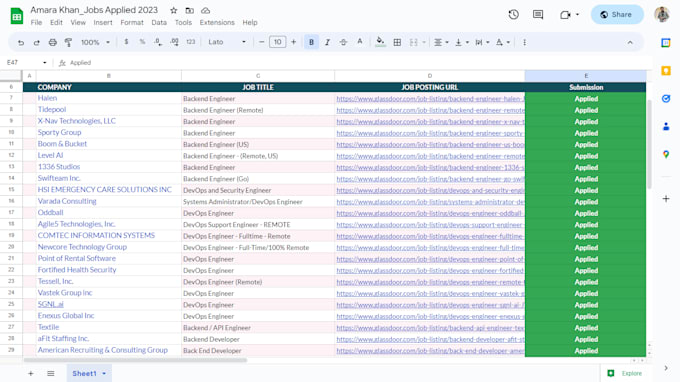The image size is (680, 382).
Task: Open the zoom 100% dropdown
Action: click(95, 42)
